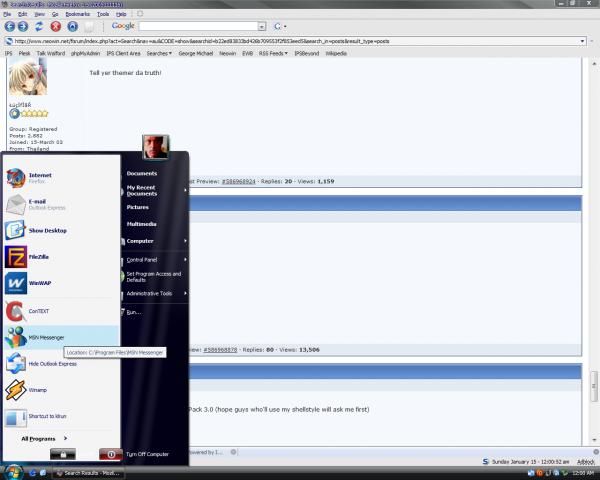The width and height of the screenshot is (600, 480).
Task: Open the Tools menu
Action: pos(103,14)
